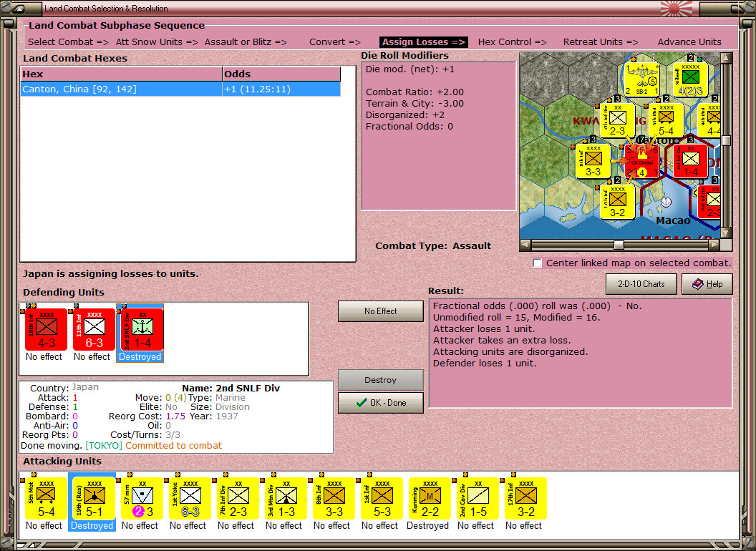Select the 2nd SNLF Div marine unit
Screen dimensions: 756x551
point(142,330)
